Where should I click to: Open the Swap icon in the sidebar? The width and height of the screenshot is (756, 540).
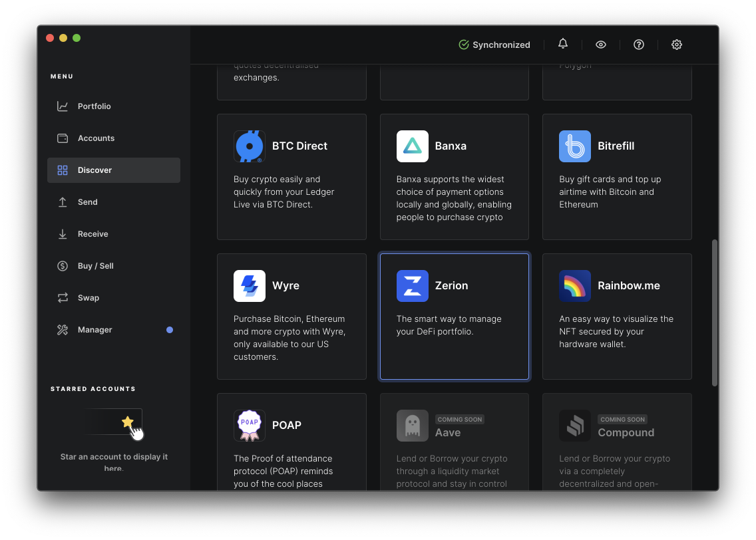click(x=61, y=297)
